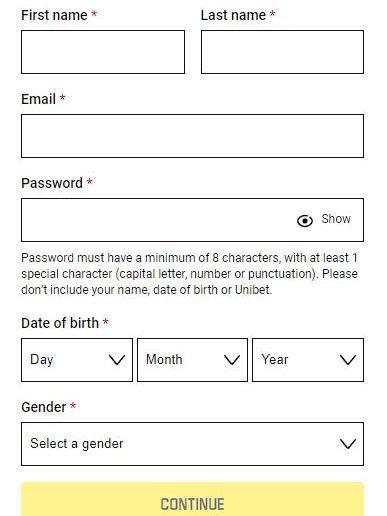The height and width of the screenshot is (516, 387).
Task: Click into the Email input field
Action: point(192,136)
